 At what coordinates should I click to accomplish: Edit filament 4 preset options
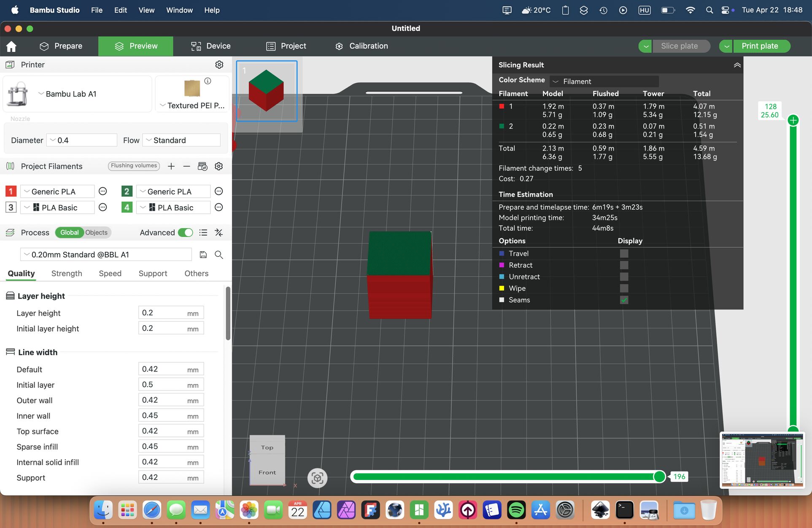tap(219, 207)
